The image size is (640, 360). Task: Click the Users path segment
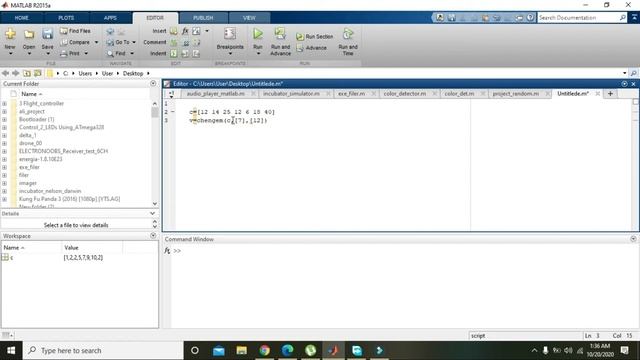point(85,73)
